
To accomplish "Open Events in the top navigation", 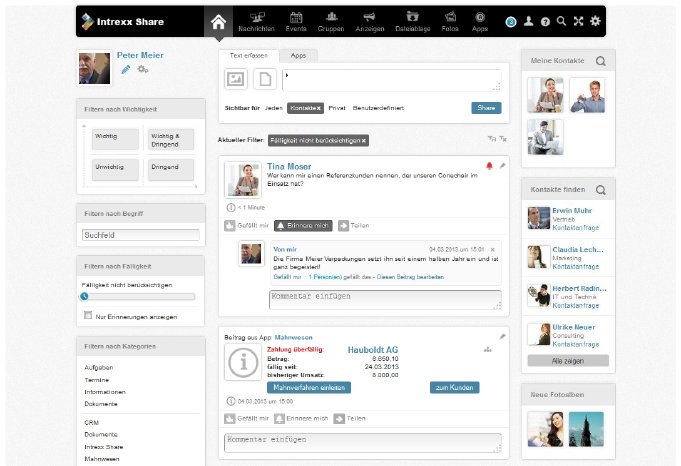I will pyautogui.click(x=296, y=22).
